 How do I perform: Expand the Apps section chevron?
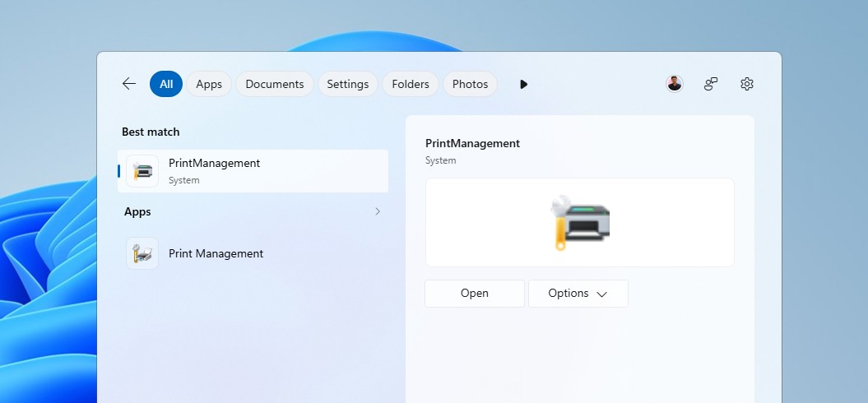point(378,211)
